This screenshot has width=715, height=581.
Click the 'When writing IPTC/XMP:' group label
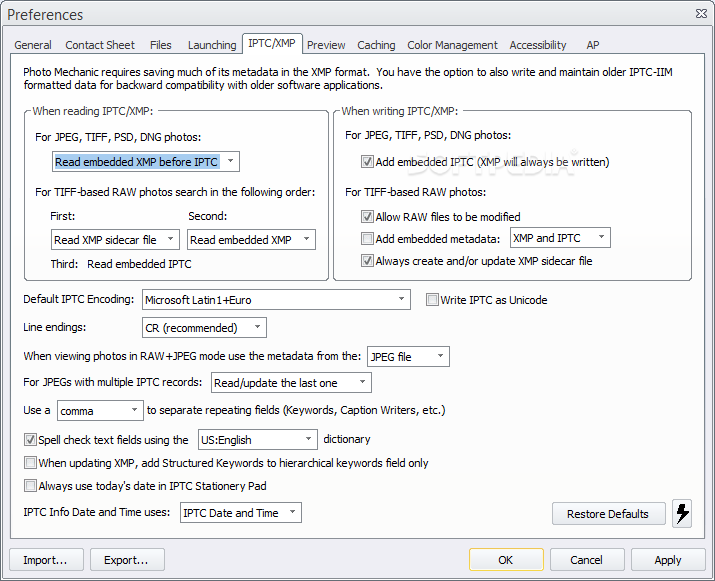point(400,111)
